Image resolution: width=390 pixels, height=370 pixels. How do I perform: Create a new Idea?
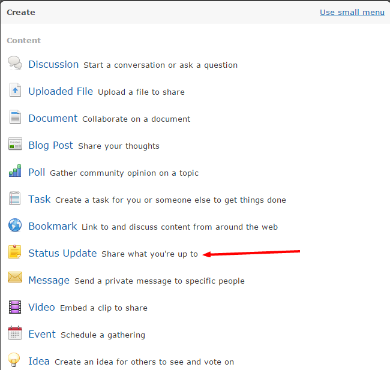(39, 361)
